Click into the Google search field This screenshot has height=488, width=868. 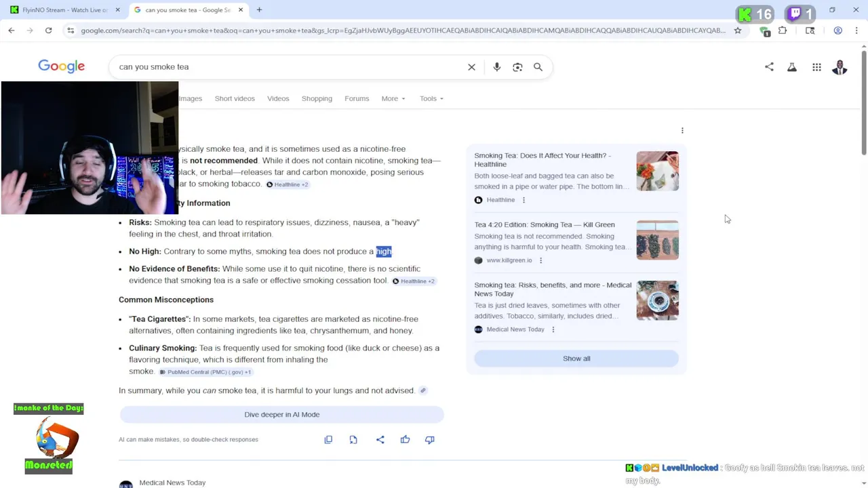point(288,67)
